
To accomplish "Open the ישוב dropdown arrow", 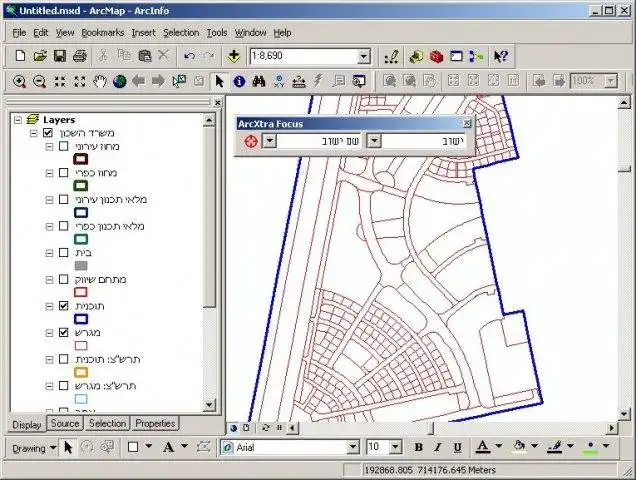I will click(374, 141).
